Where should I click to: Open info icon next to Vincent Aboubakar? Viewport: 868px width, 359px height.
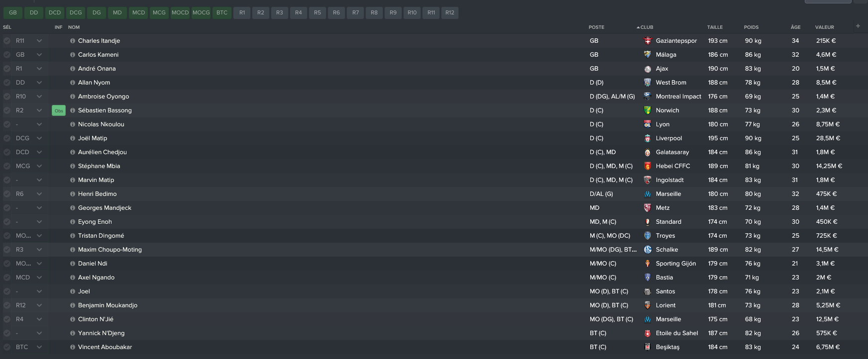[73, 347]
